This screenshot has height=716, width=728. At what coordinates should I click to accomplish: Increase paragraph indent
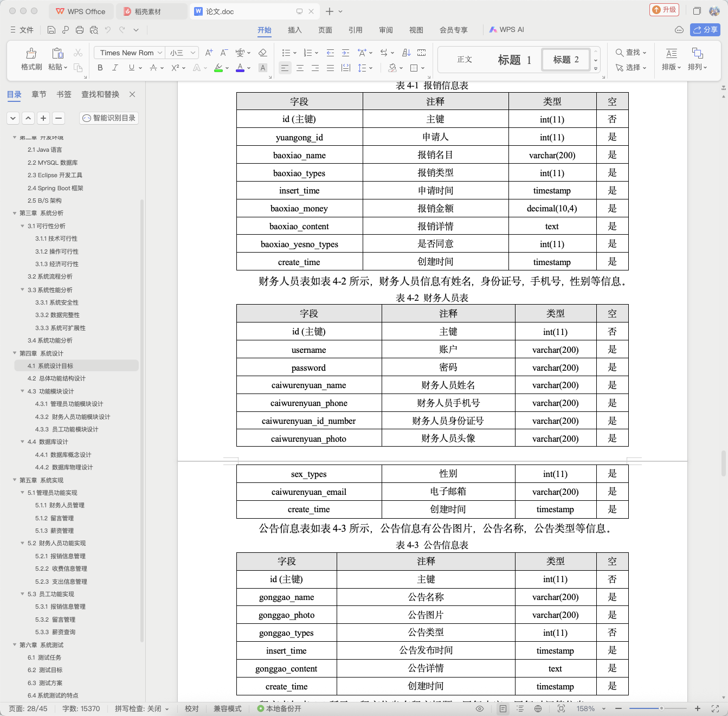pos(345,53)
